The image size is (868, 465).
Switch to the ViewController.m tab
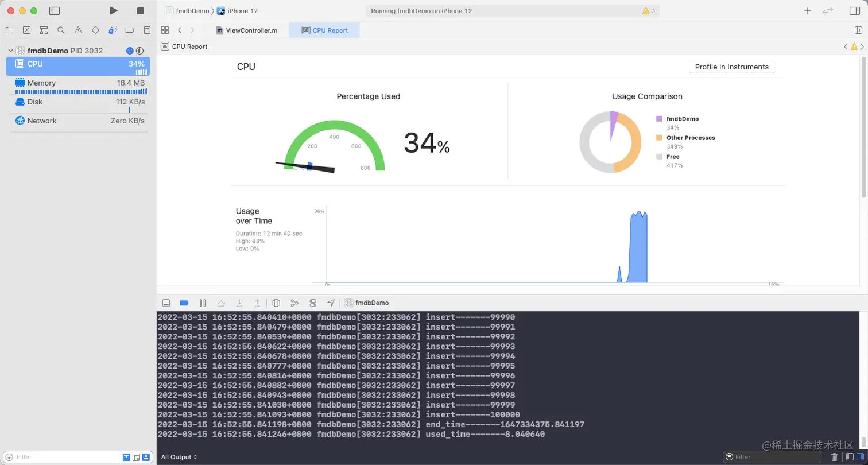(246, 30)
